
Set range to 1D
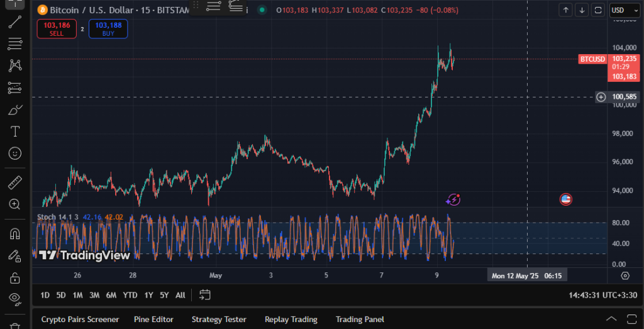(45, 295)
